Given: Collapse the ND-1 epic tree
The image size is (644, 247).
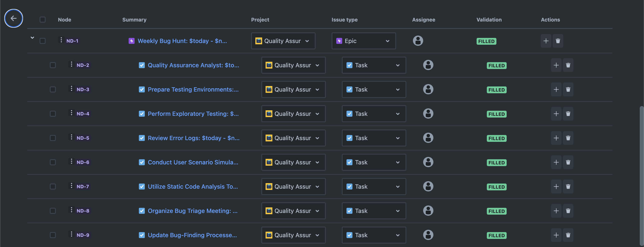Looking at the screenshot, I should click(32, 38).
